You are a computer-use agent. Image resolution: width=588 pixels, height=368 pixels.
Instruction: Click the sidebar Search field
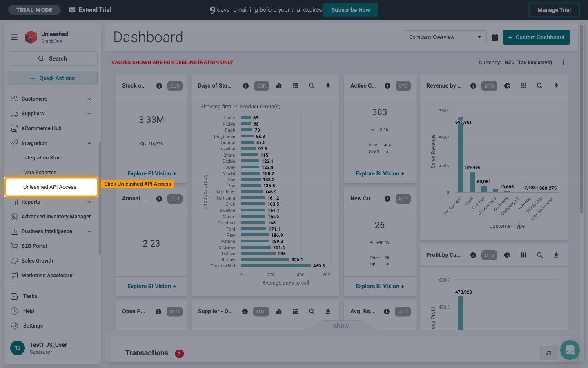[x=52, y=58]
